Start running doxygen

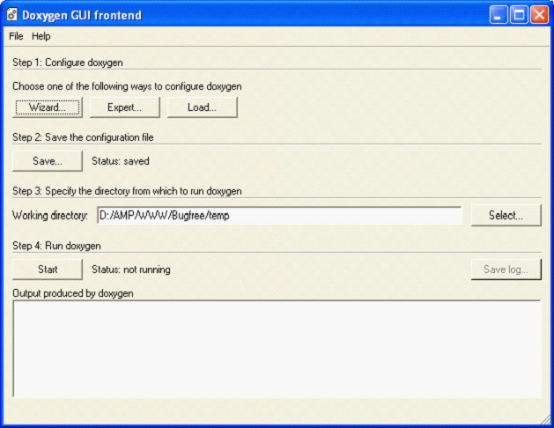[47, 269]
